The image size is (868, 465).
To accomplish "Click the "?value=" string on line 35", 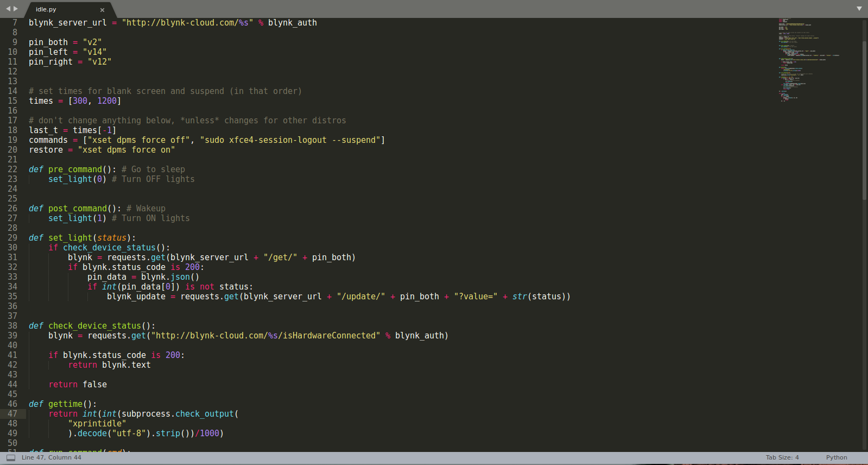I will [x=476, y=297].
